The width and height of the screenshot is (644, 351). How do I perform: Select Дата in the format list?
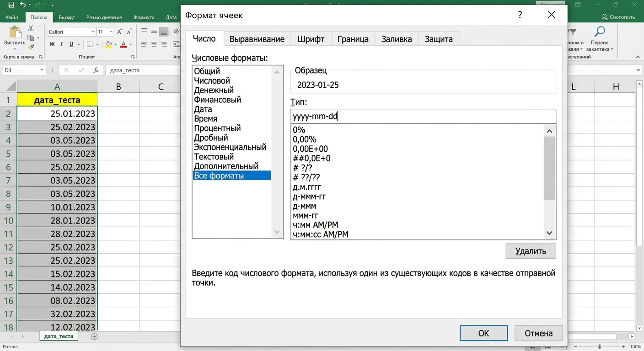tap(203, 109)
